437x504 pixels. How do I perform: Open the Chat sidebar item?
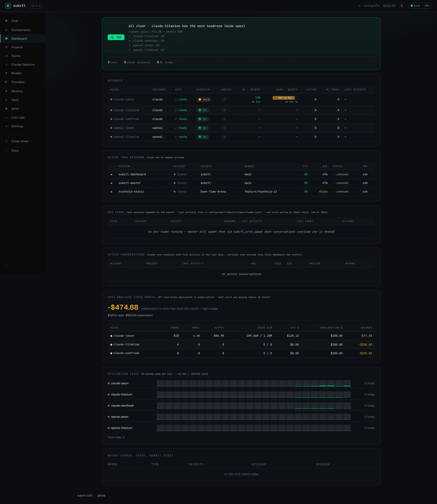coord(22,21)
